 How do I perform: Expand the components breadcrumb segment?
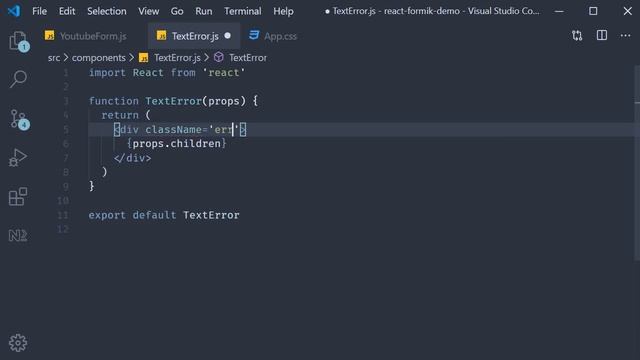click(x=99, y=58)
